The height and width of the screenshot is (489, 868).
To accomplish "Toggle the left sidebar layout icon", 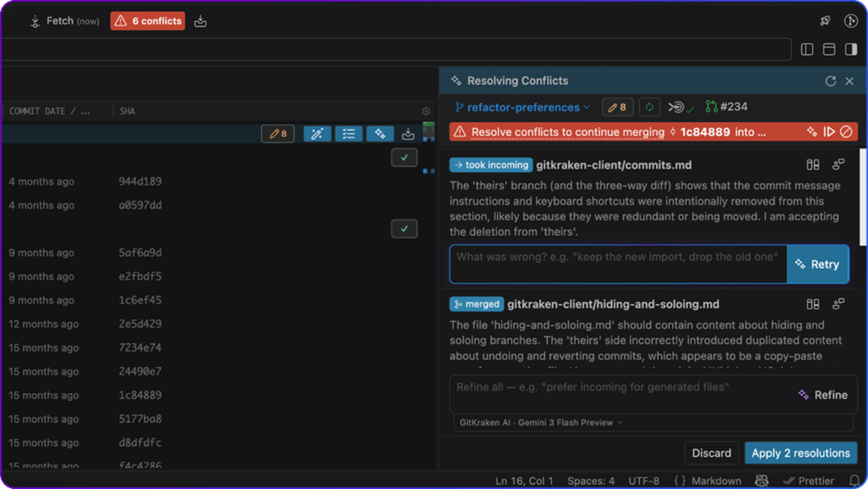I will click(807, 49).
